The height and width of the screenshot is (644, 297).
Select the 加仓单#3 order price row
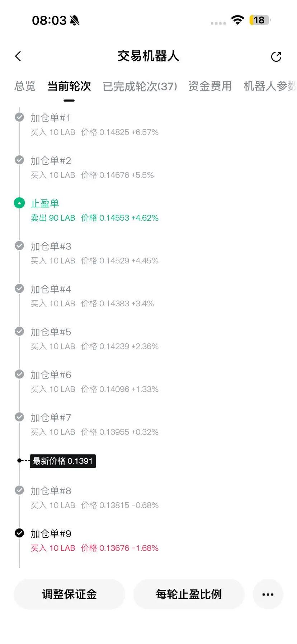95,261
